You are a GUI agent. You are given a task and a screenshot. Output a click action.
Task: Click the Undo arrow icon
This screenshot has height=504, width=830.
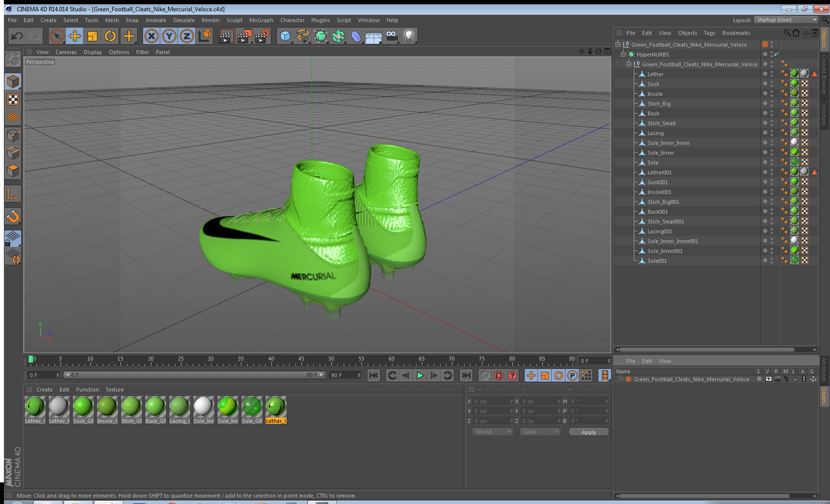(17, 36)
